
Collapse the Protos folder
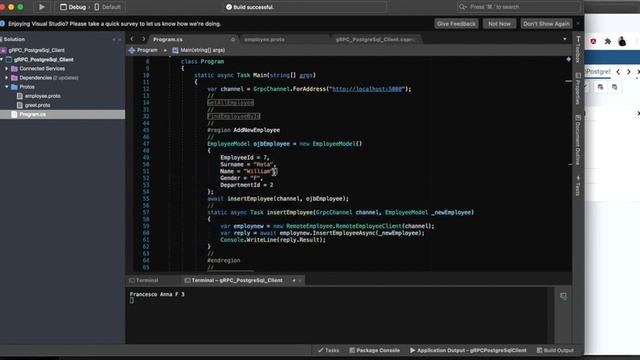(7, 87)
